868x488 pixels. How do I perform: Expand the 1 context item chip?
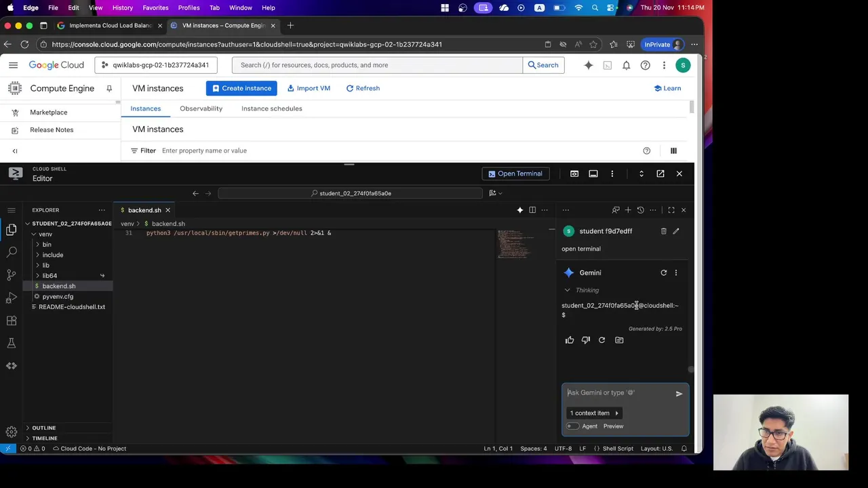point(595,413)
